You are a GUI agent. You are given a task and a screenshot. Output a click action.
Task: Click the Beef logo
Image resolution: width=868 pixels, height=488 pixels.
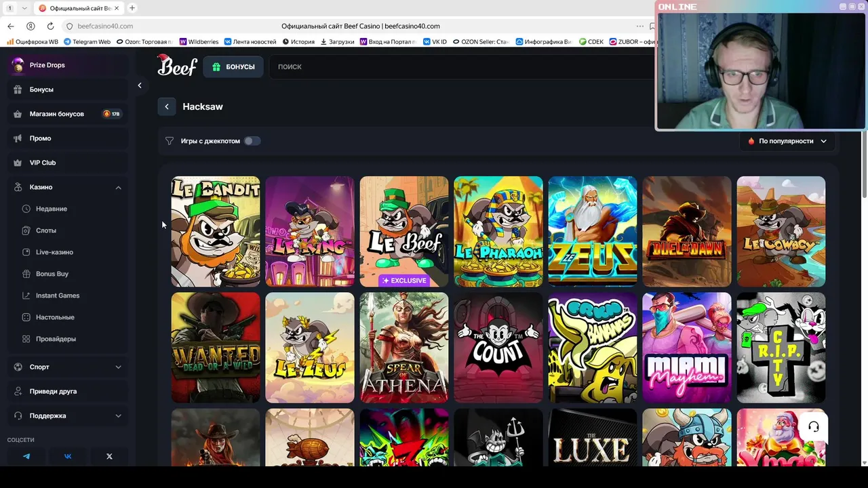tap(177, 66)
